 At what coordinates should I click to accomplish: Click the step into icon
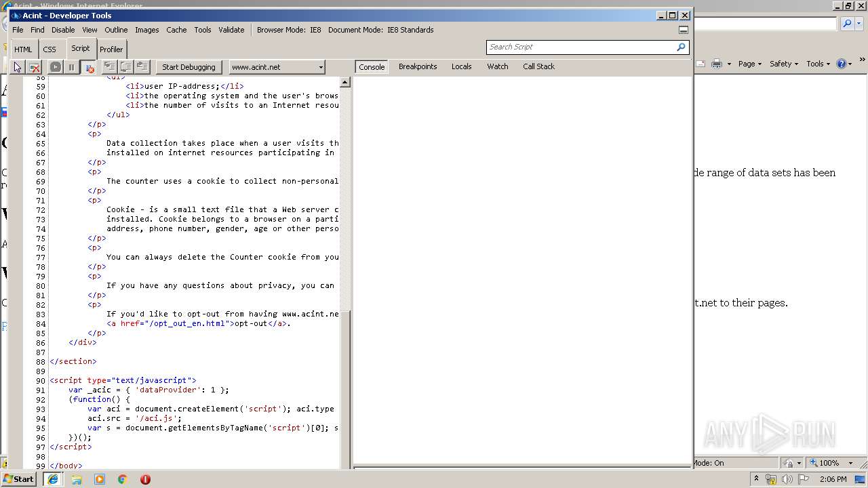[109, 66]
